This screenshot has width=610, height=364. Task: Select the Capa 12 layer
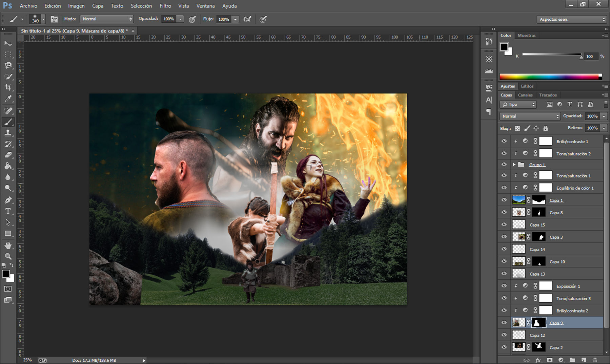coord(557,335)
